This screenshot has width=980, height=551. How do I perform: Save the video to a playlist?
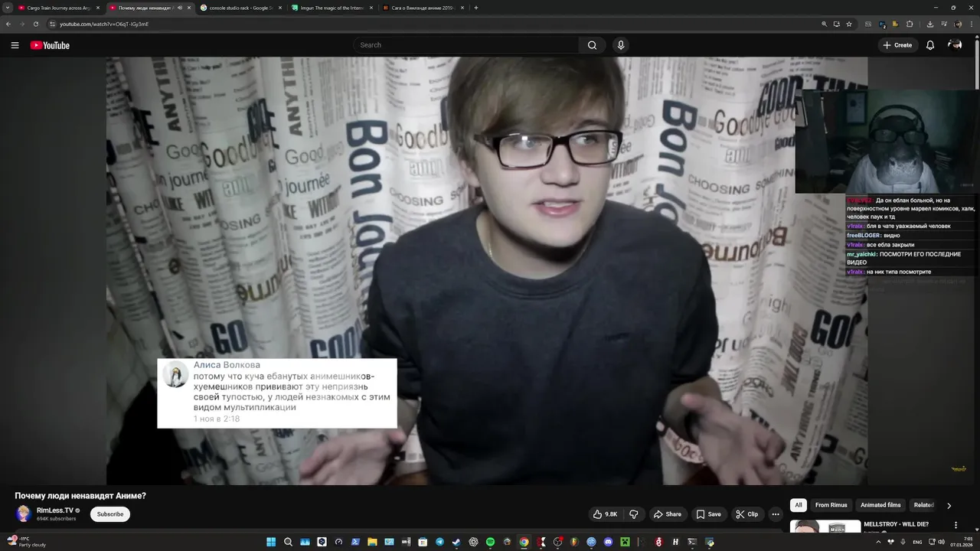tap(708, 514)
